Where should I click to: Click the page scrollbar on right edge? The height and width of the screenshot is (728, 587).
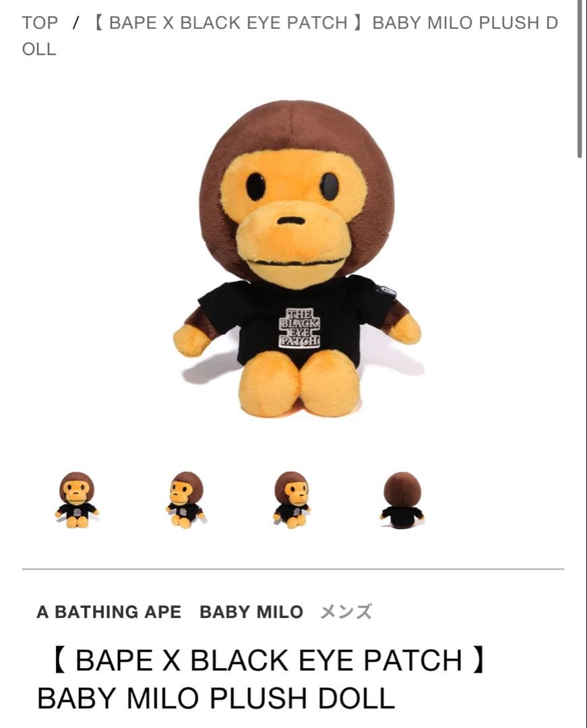point(580,79)
